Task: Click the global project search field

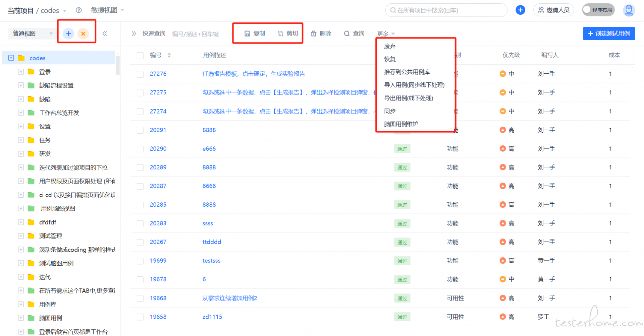Action: pos(446,10)
